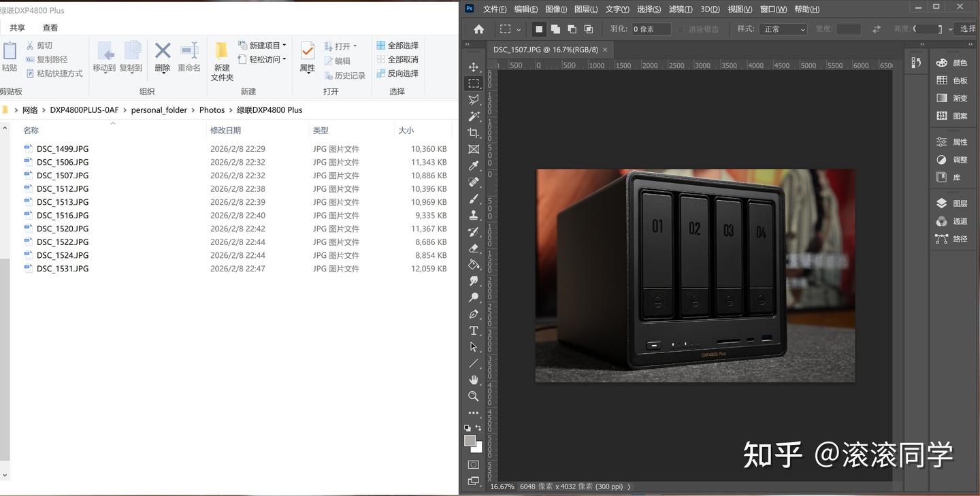Switch to the 查看 tab in Explorer
Image resolution: width=980 pixels, height=496 pixels.
tap(50, 28)
